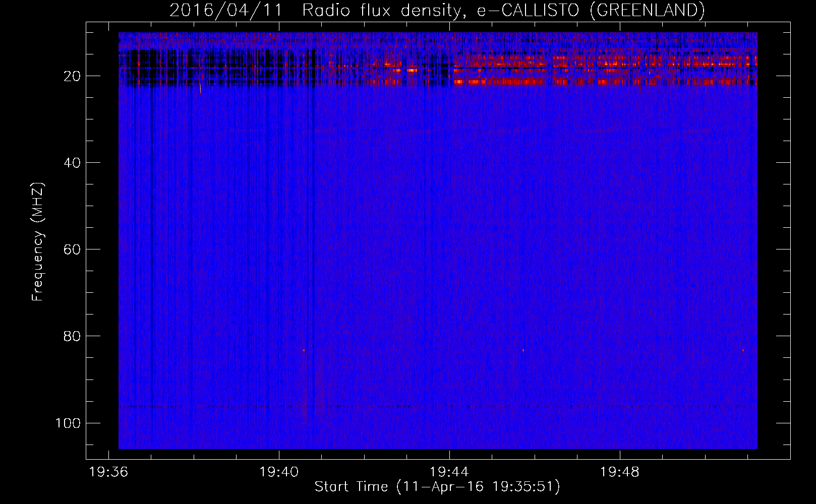Screen dimensions: 816x504
Task: Click the date 2016/04/11 in the title
Action: [225, 10]
